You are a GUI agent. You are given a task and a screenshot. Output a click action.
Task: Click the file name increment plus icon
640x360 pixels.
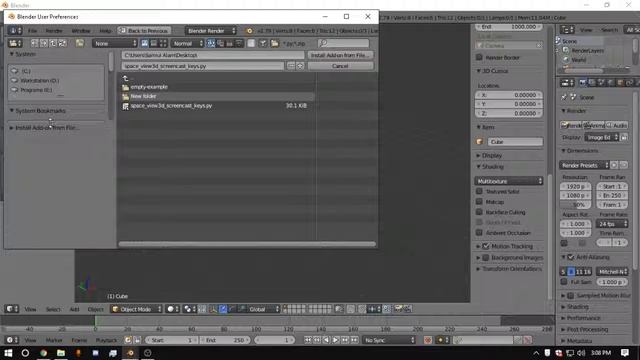300,66
